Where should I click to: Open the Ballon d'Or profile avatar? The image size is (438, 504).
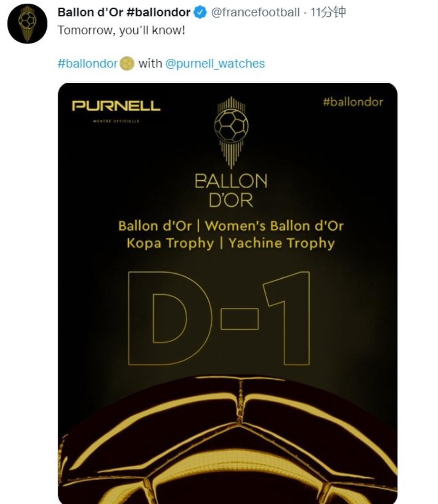27,24
